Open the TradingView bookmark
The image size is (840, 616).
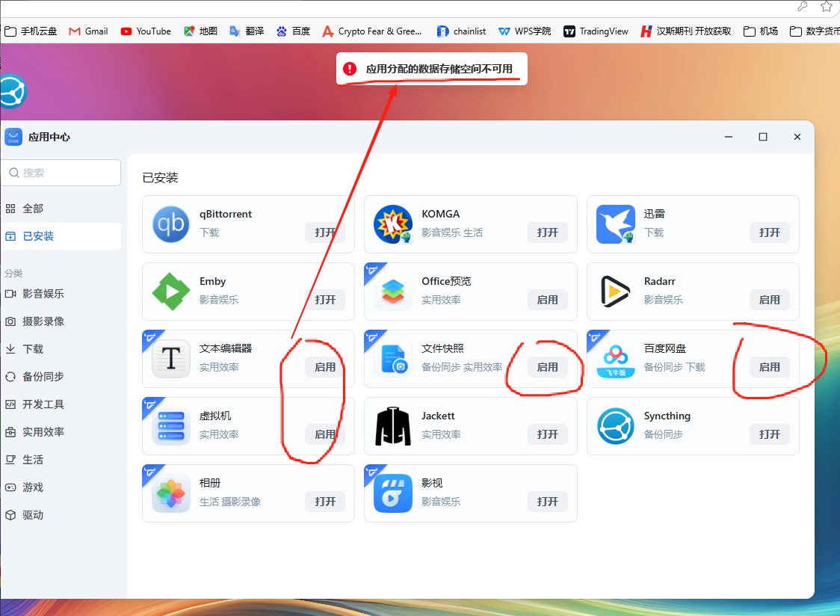pos(596,31)
